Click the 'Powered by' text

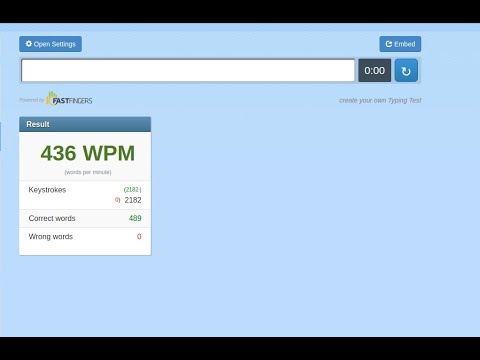point(32,100)
